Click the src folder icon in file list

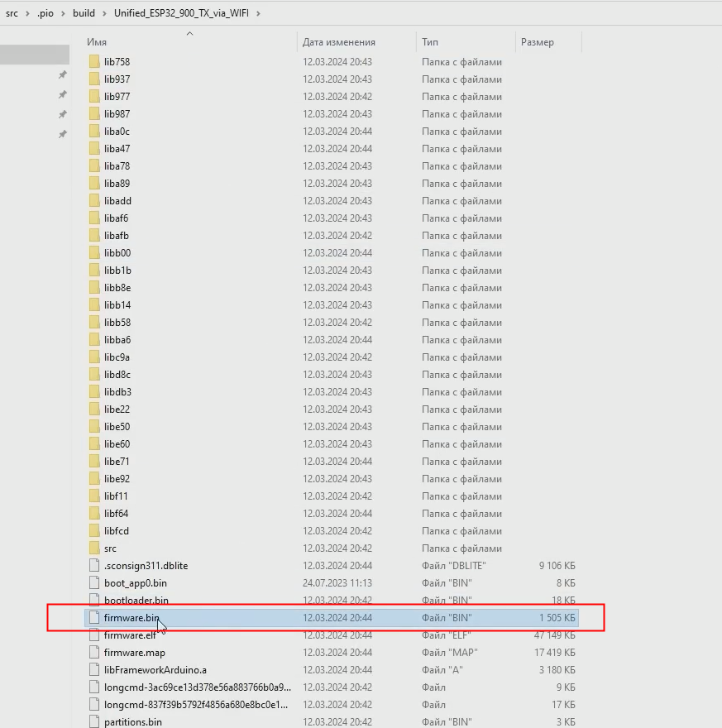[94, 548]
